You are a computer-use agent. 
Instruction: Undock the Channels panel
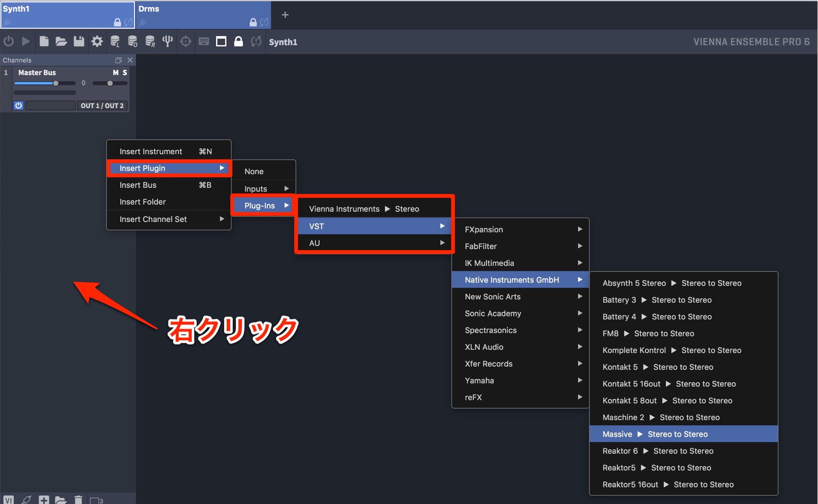click(118, 60)
